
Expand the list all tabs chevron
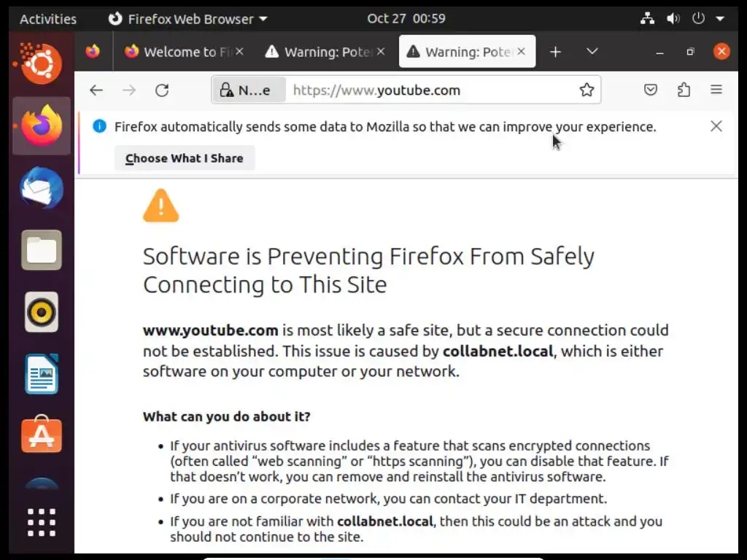[x=592, y=52]
